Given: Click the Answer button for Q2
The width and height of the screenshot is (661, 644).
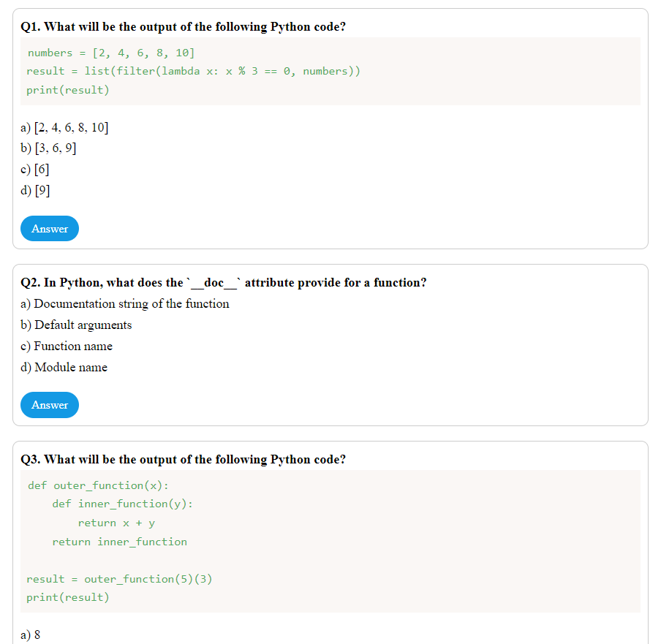Looking at the screenshot, I should [49, 404].
